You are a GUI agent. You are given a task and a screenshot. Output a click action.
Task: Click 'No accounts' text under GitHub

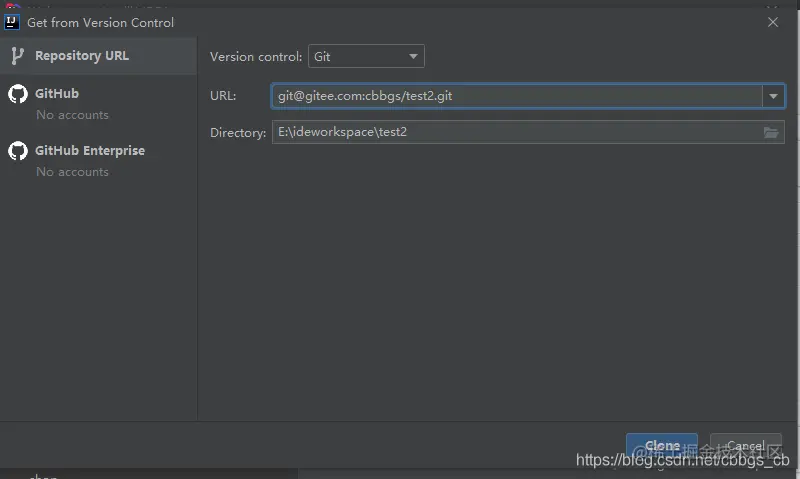[72, 115]
